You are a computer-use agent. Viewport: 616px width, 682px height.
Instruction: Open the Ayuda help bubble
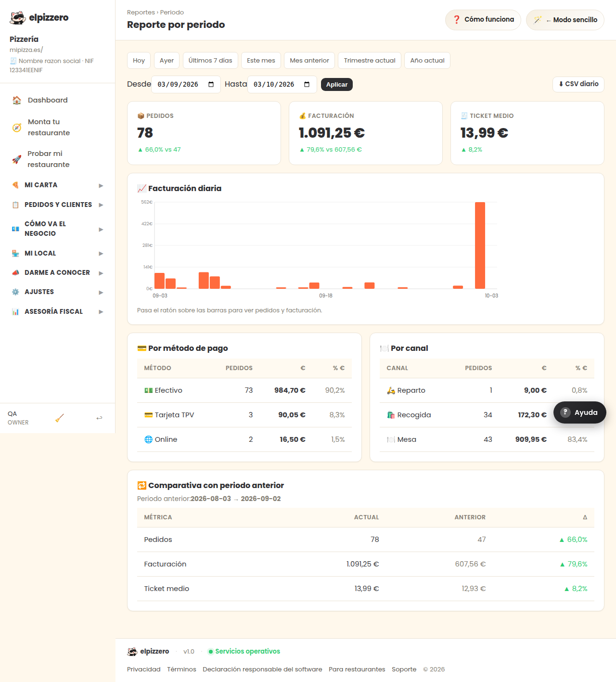[x=579, y=412]
